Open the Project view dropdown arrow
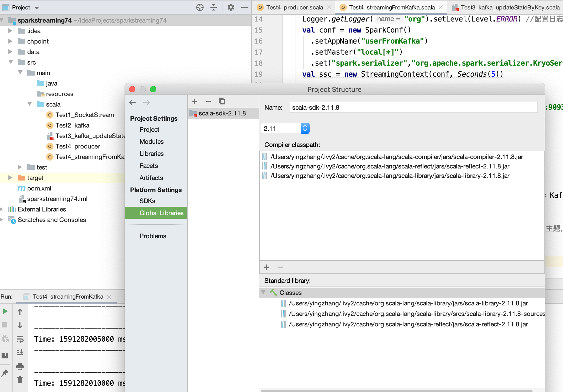Screen dimensions: 563x392 pyautogui.click(x=37, y=8)
